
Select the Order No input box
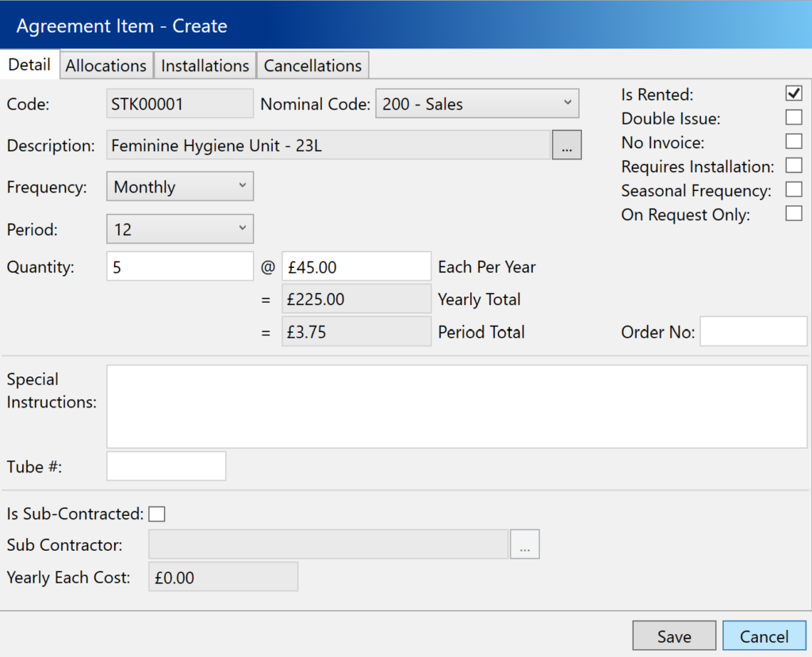(753, 331)
